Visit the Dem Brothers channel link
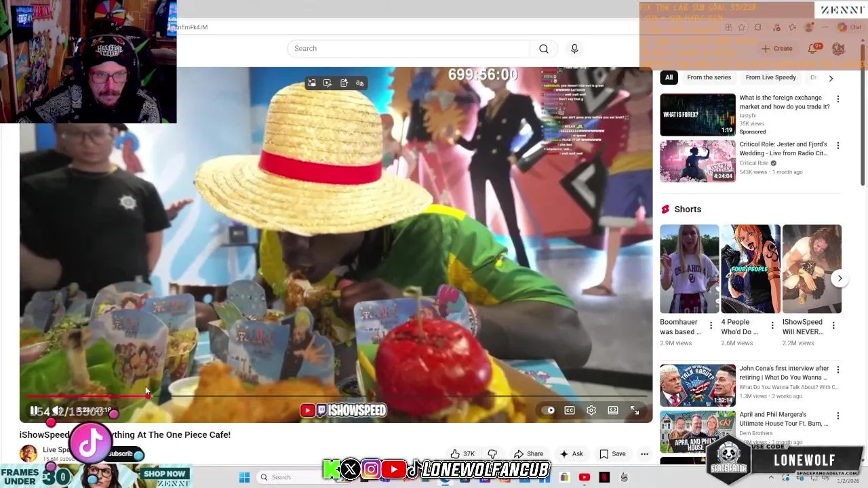Image resolution: width=868 pixels, height=488 pixels. 756,433
